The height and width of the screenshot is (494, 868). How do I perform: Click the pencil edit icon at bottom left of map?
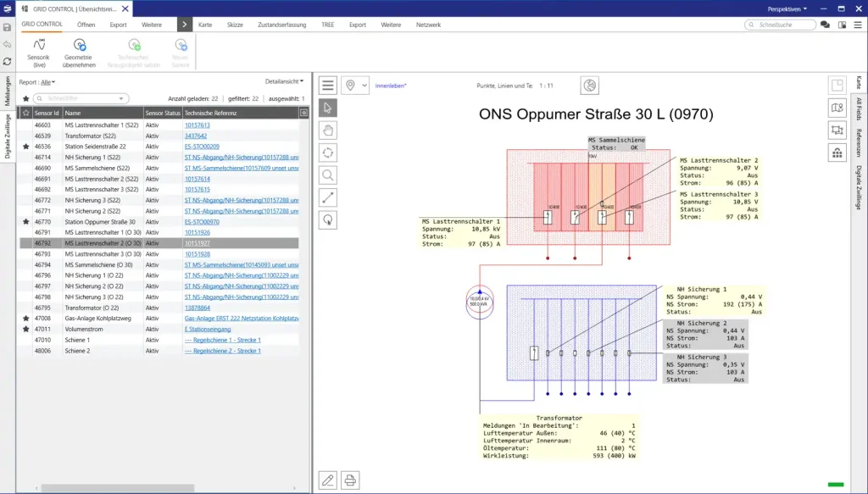click(x=327, y=480)
